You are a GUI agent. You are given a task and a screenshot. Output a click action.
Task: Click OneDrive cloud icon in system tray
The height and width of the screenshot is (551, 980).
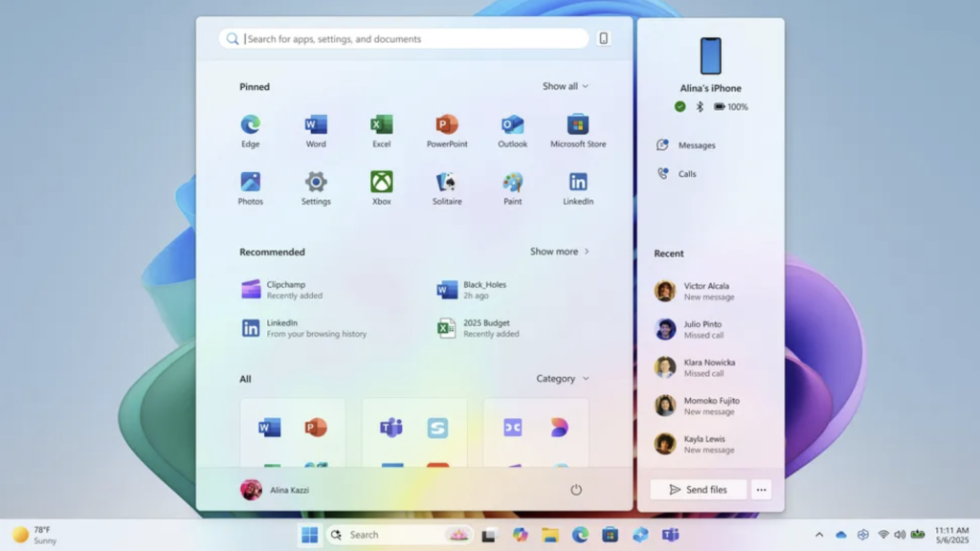pos(841,535)
